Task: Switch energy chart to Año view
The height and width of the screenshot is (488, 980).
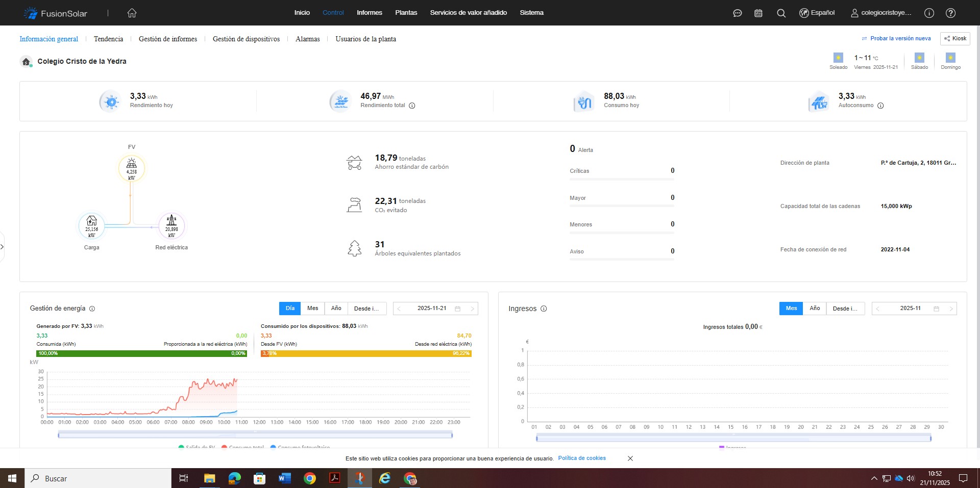Action: [336, 309]
